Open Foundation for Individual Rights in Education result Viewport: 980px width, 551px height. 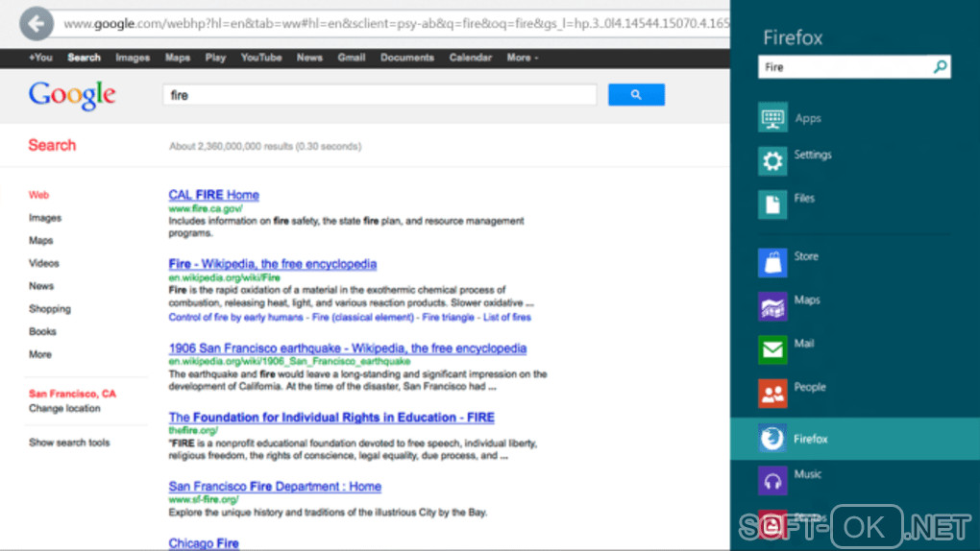click(331, 418)
